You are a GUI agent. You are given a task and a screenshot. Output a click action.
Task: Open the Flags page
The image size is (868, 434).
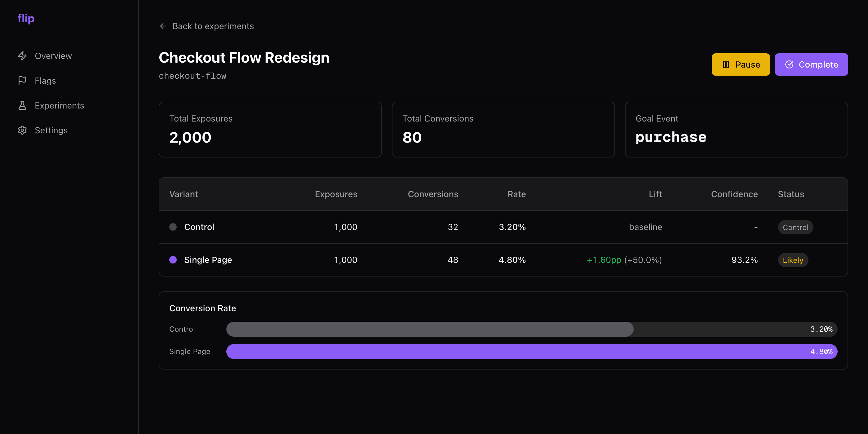point(45,81)
